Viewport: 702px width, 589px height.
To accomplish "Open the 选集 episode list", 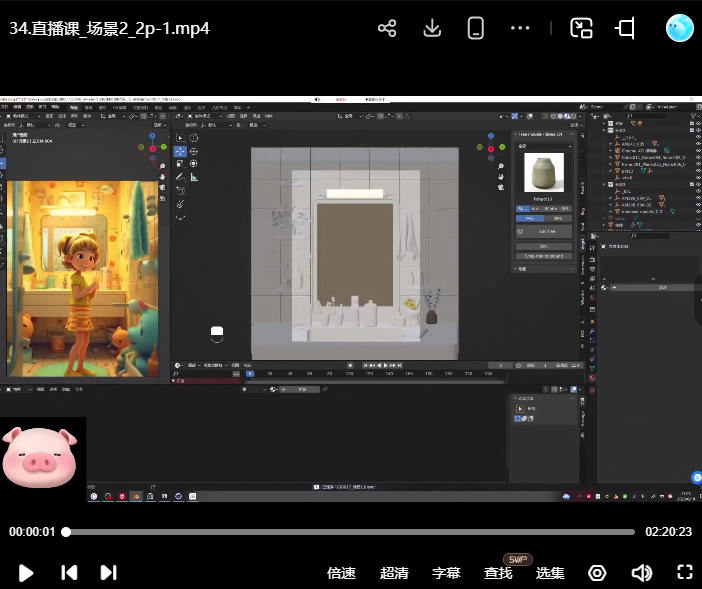I will click(550, 573).
